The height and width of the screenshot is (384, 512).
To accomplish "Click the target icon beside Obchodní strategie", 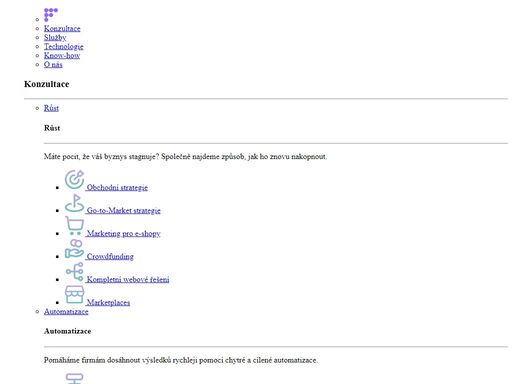I will coord(74,180).
